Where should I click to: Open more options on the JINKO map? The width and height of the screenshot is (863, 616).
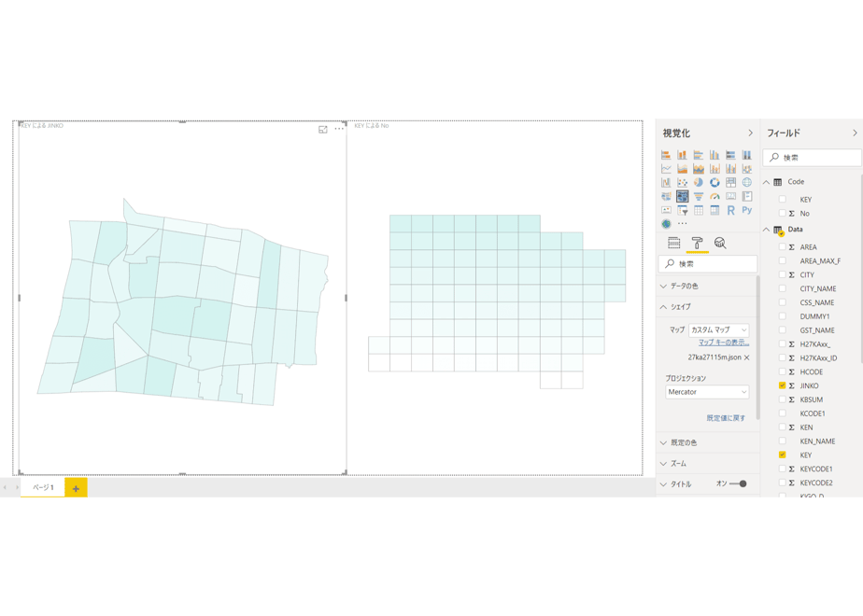pos(339,129)
